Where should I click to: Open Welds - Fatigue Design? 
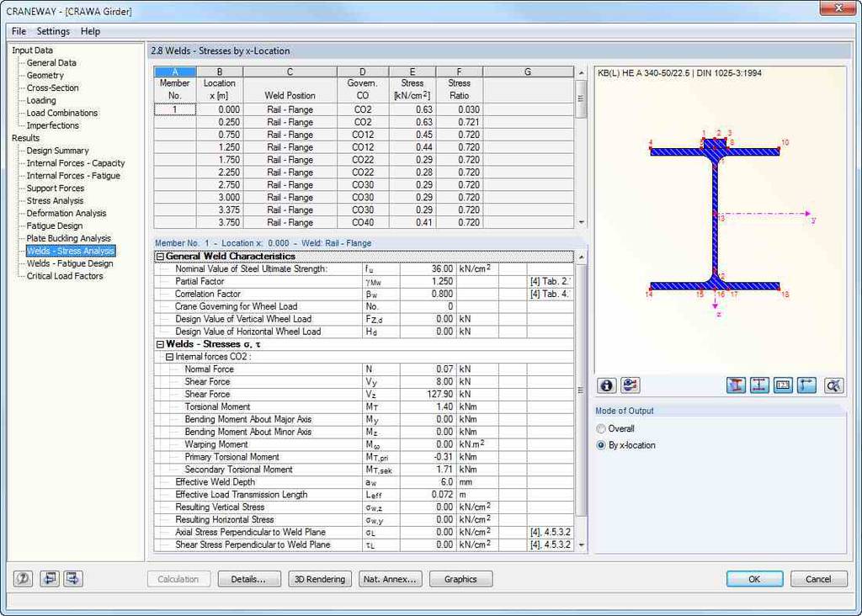click(x=70, y=263)
